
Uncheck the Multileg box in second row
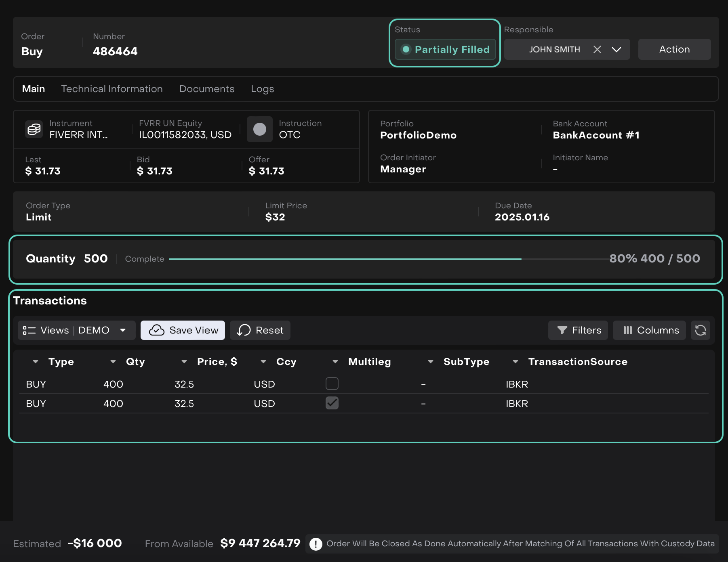pos(332,403)
